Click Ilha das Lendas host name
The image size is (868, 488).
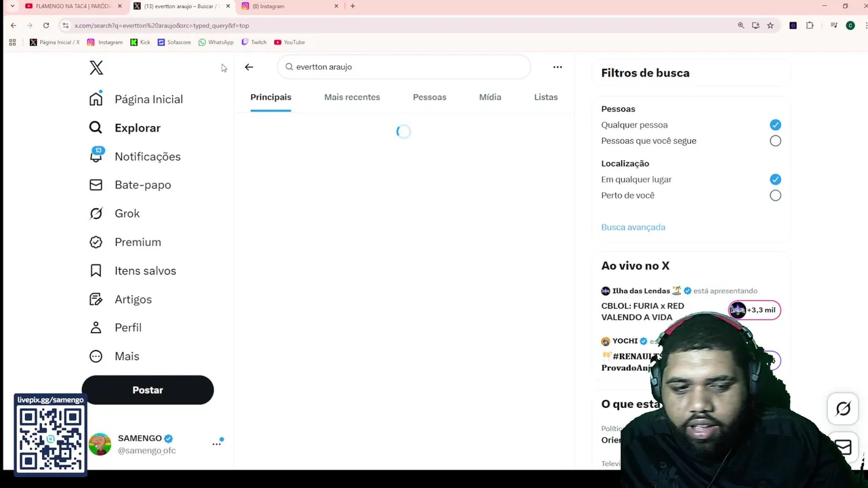(641, 291)
